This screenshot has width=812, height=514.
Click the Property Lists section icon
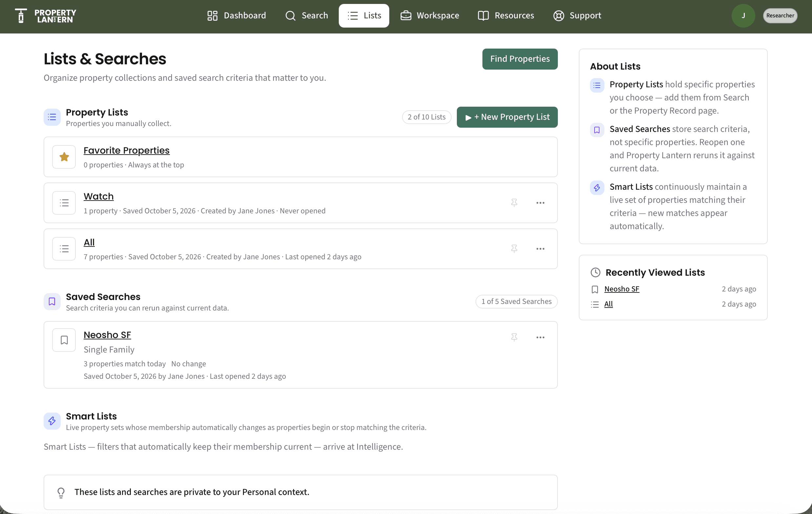52,117
